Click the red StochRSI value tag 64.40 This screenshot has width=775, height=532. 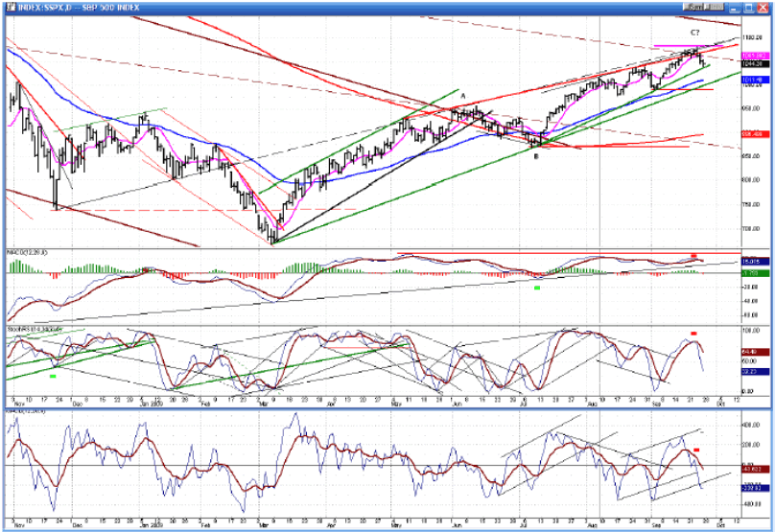755,352
